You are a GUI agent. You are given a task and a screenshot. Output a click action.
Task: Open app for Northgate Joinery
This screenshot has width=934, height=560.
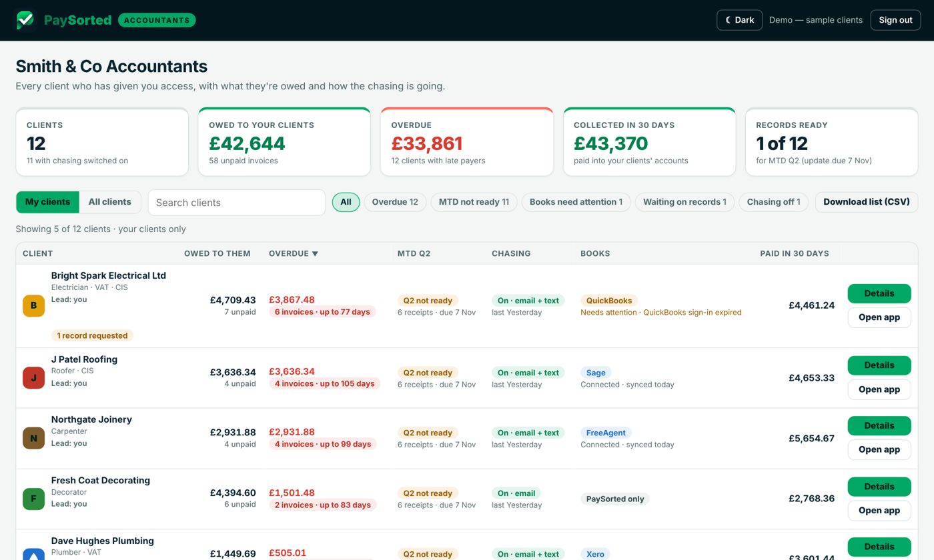(x=879, y=449)
